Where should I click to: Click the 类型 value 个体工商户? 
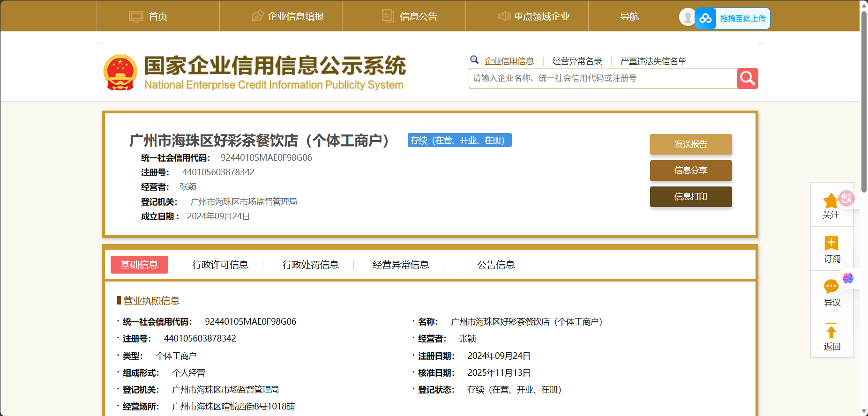[176, 356]
